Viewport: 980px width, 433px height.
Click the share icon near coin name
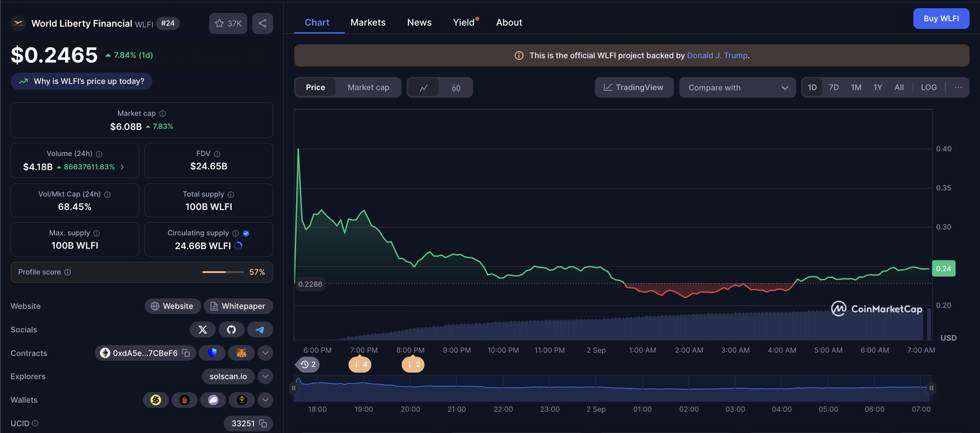[262, 24]
